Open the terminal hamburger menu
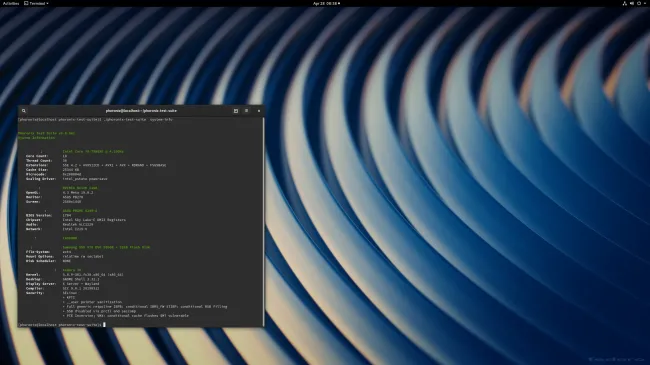 click(x=246, y=111)
